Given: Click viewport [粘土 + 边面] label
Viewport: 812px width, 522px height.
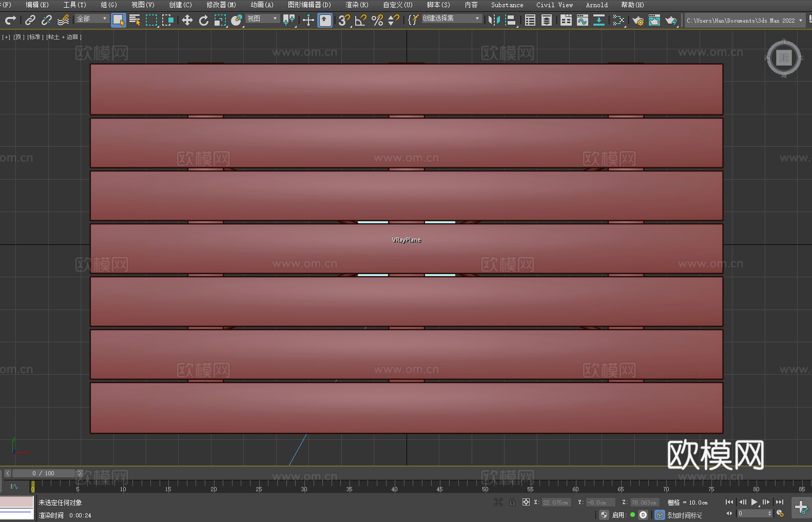Looking at the screenshot, I should (64, 37).
